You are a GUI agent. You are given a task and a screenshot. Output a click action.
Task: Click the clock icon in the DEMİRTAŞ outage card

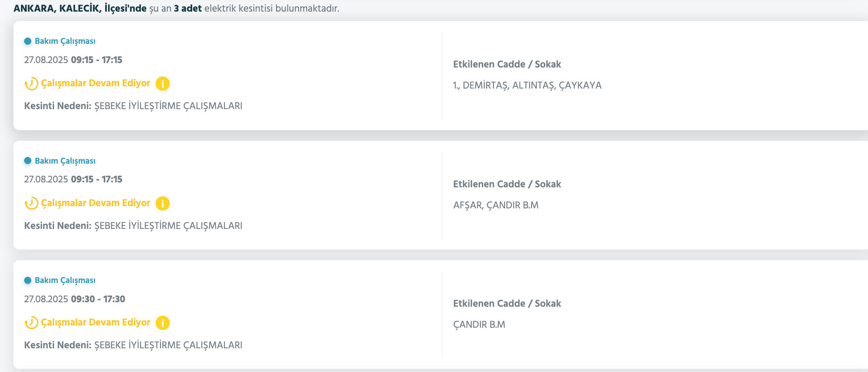[31, 84]
